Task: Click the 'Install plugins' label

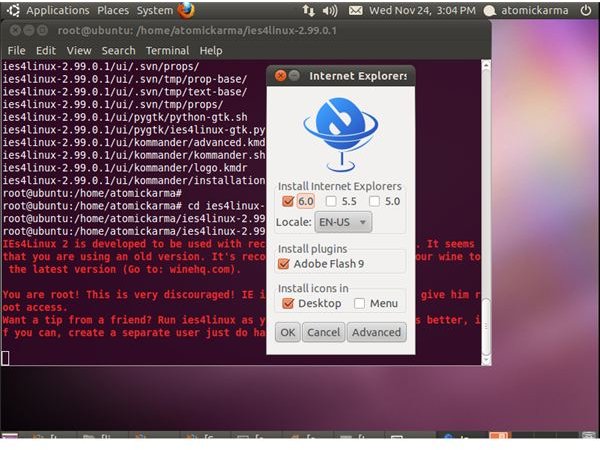Action: coord(312,249)
